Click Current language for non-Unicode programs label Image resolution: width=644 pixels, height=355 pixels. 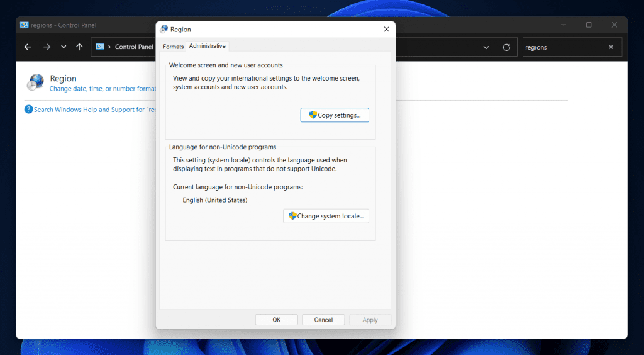(238, 187)
